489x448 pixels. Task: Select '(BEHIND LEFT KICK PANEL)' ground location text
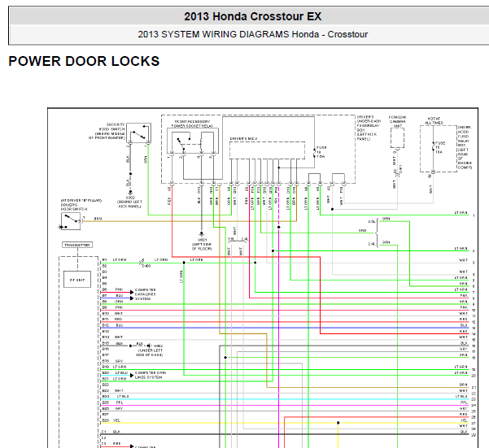pyautogui.click(x=129, y=204)
